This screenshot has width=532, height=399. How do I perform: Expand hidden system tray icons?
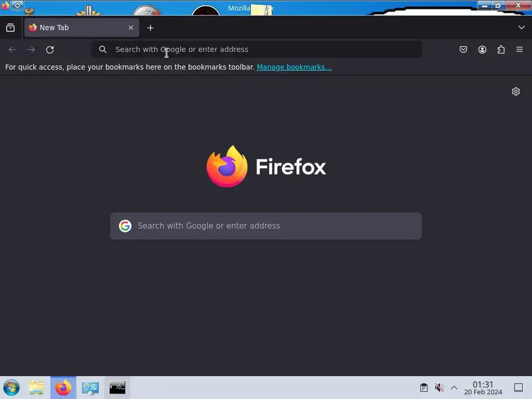click(454, 388)
